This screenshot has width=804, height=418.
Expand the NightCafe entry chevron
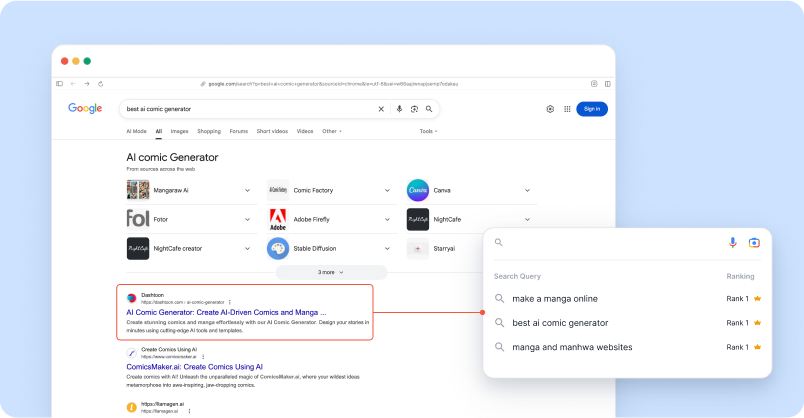(527, 220)
